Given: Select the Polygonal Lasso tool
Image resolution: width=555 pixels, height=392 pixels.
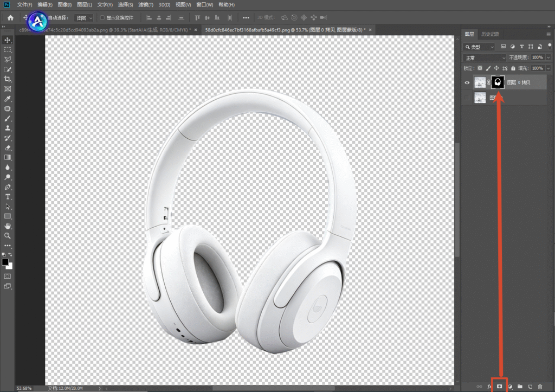Looking at the screenshot, I should [8, 60].
